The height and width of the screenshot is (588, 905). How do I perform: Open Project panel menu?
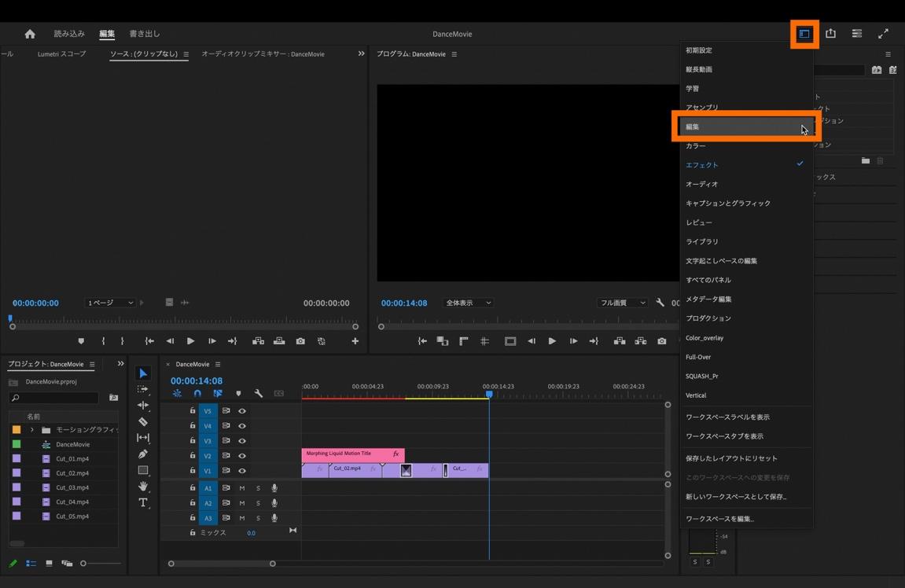point(92,364)
